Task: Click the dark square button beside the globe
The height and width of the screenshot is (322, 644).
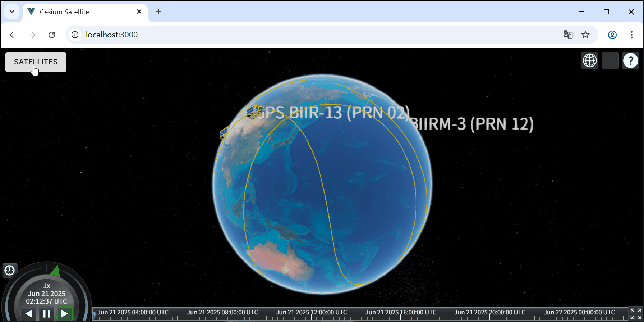Action: coord(610,60)
